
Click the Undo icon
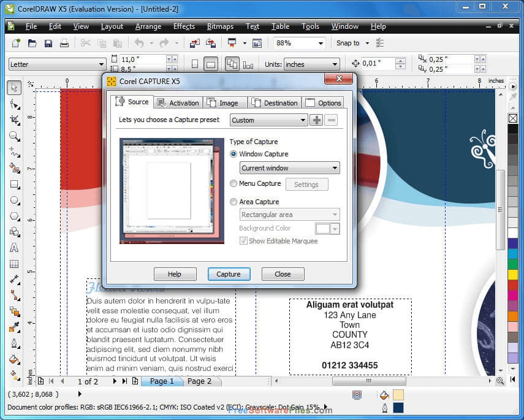click(140, 43)
